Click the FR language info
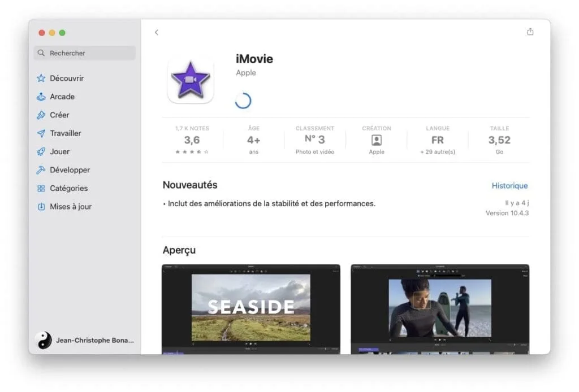This screenshot has width=579, height=392. pos(438,140)
